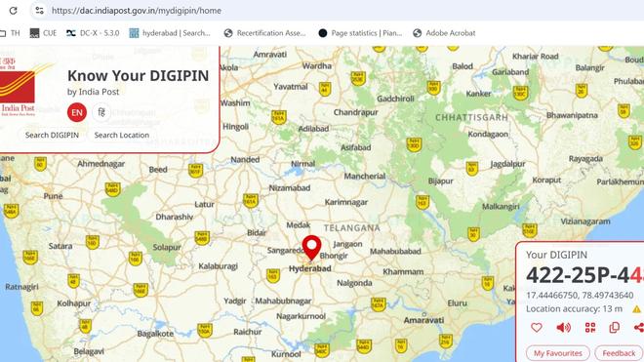Open the Adobe Acrobat bookmark
This screenshot has height=362, width=644.
(444, 33)
